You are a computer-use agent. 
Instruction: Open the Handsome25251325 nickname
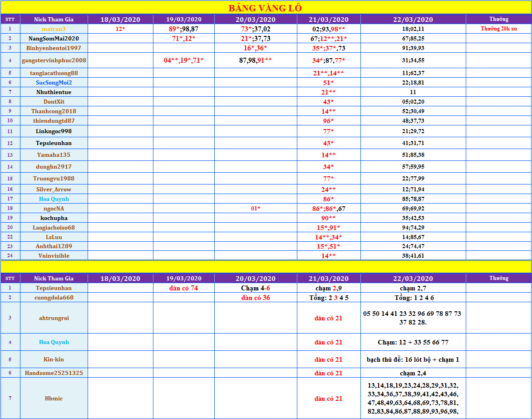(x=54, y=373)
